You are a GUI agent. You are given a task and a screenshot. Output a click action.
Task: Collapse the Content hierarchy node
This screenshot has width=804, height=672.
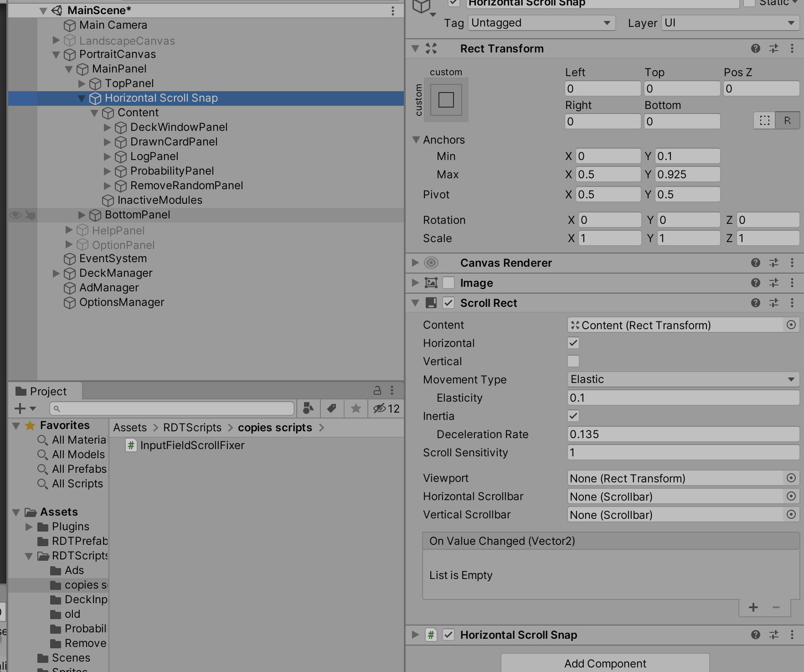point(94,113)
